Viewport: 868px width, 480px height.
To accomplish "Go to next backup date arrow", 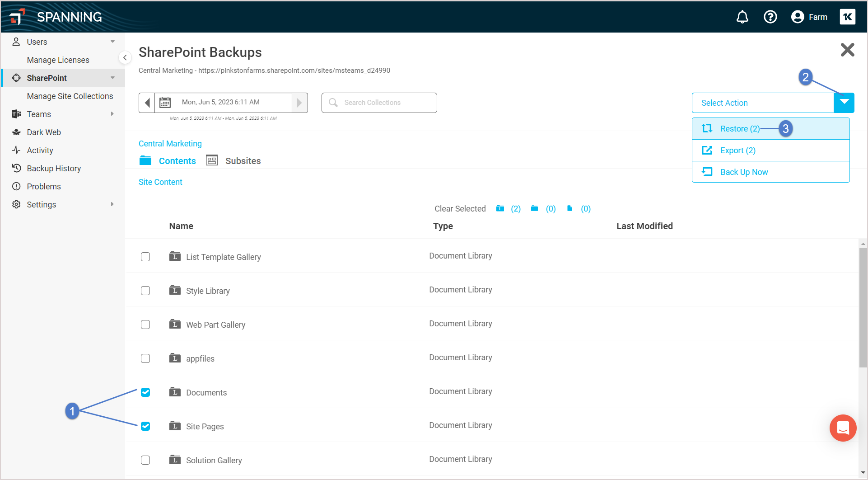I will pyautogui.click(x=300, y=103).
